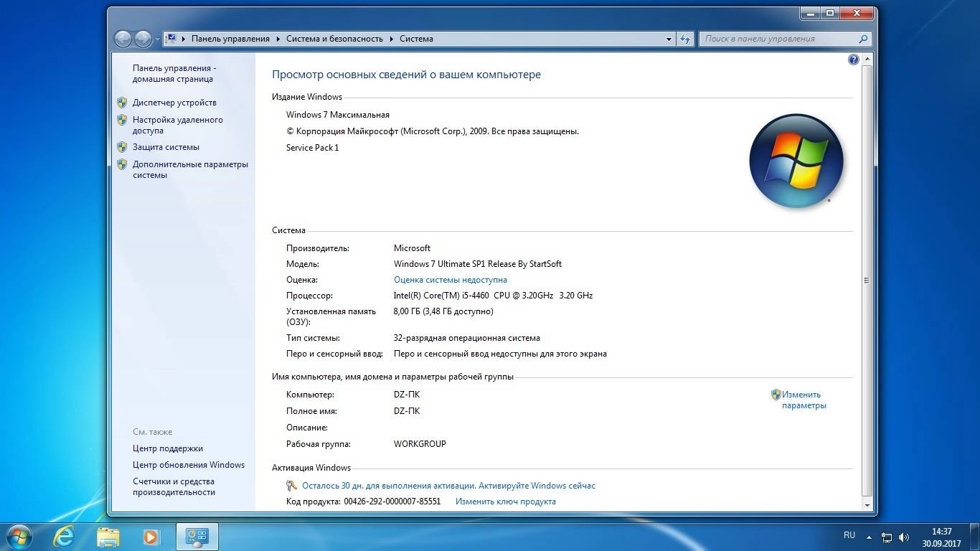Viewport: 980px width, 551px height.
Task: Open the address bar history dropdown
Action: (x=669, y=39)
